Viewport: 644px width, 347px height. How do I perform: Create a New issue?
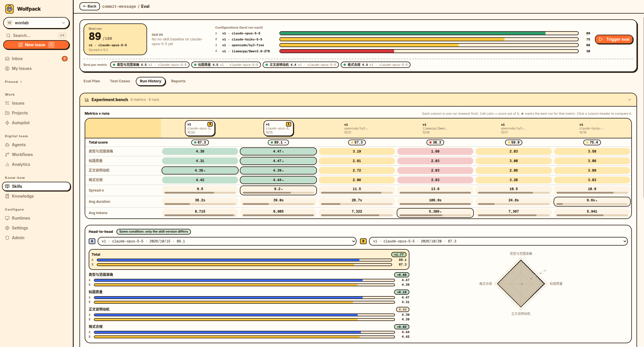click(36, 45)
